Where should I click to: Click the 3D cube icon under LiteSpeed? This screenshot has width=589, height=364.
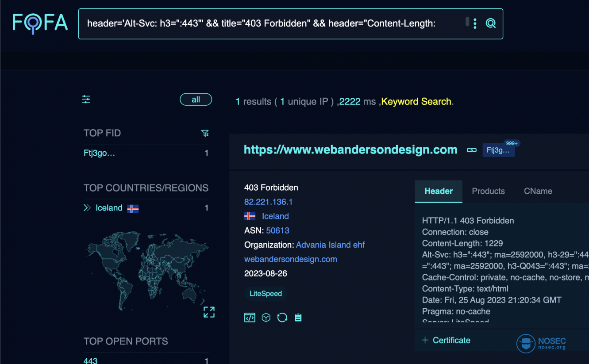[266, 318]
